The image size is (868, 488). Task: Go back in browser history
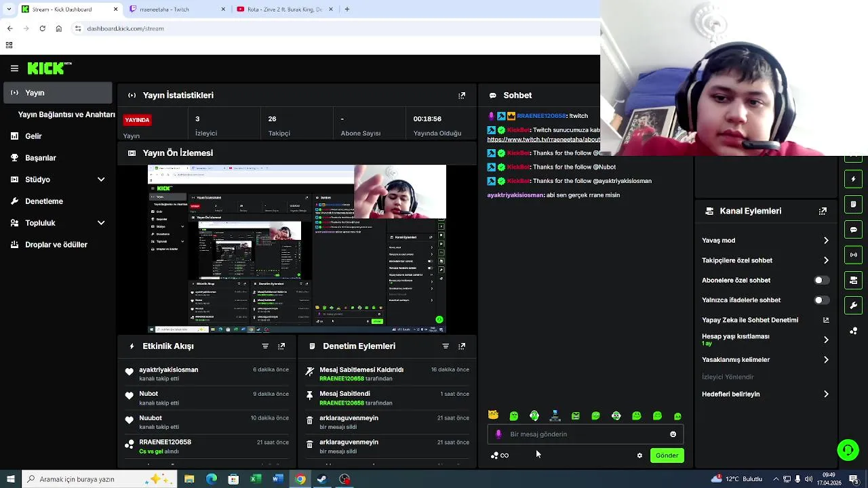click(x=9, y=28)
